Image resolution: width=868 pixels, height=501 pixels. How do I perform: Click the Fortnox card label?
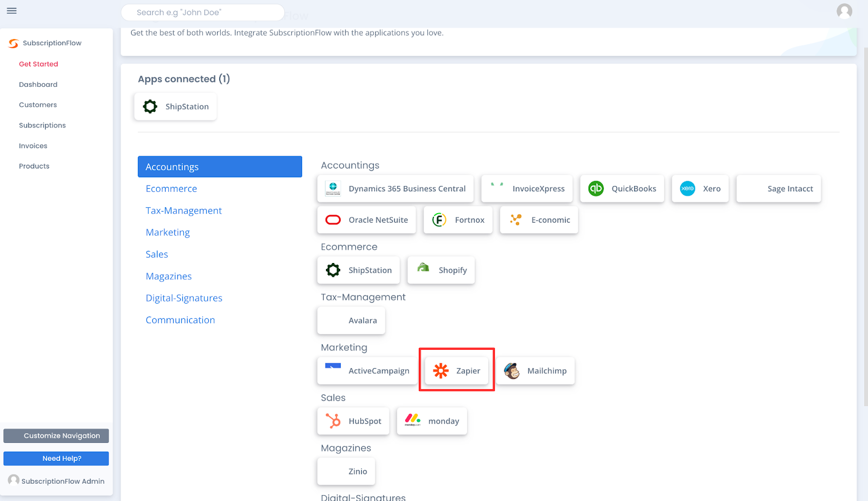[470, 220]
